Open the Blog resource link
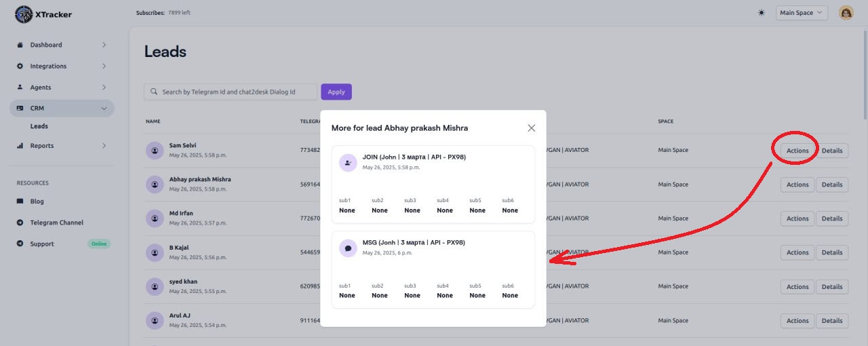Image resolution: width=868 pixels, height=346 pixels. [x=37, y=201]
